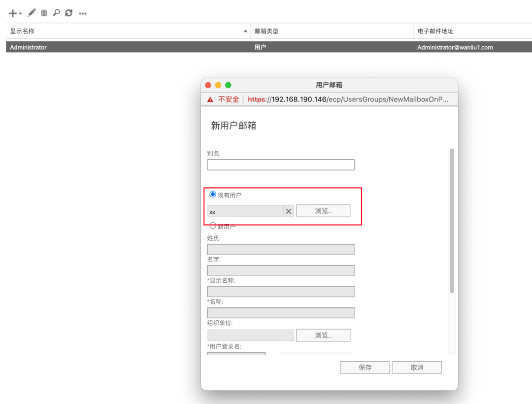Click the 组织单位 input field
Screen dimensions: 532x404
pos(251,335)
